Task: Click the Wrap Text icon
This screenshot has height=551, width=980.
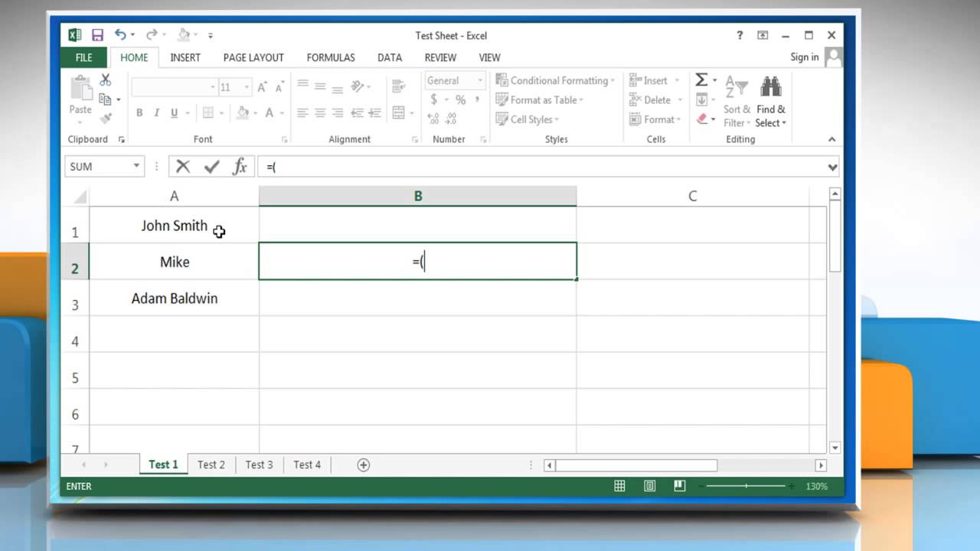Action: 398,86
